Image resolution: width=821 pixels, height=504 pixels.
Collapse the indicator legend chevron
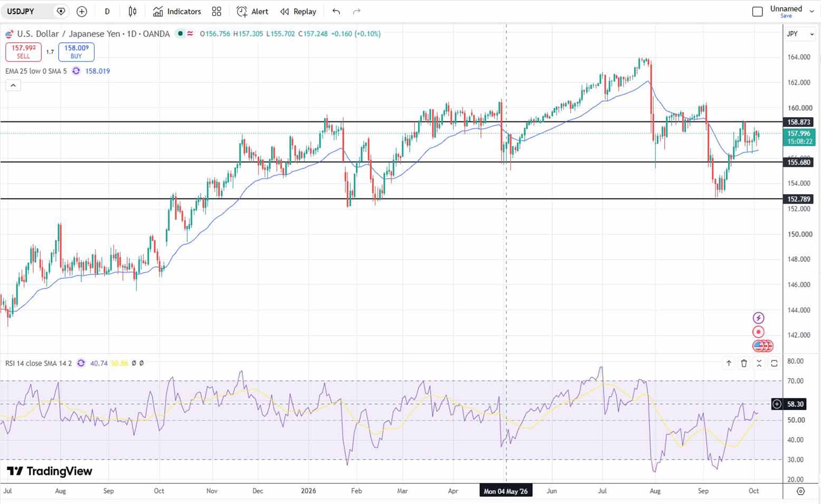[13, 85]
